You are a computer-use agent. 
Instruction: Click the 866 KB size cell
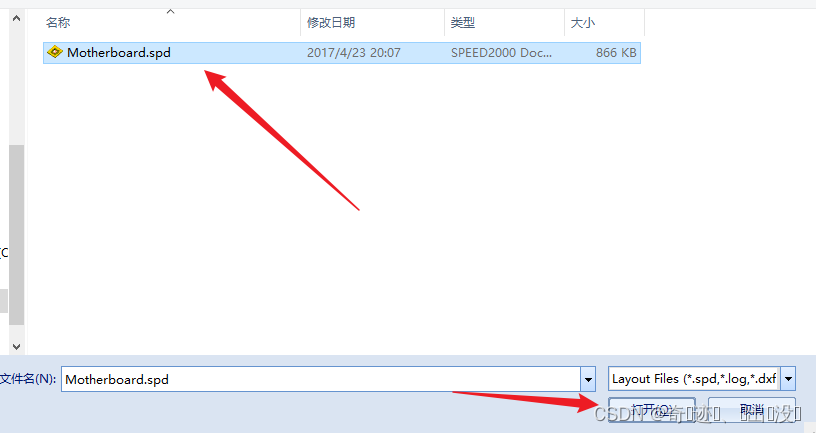point(616,53)
